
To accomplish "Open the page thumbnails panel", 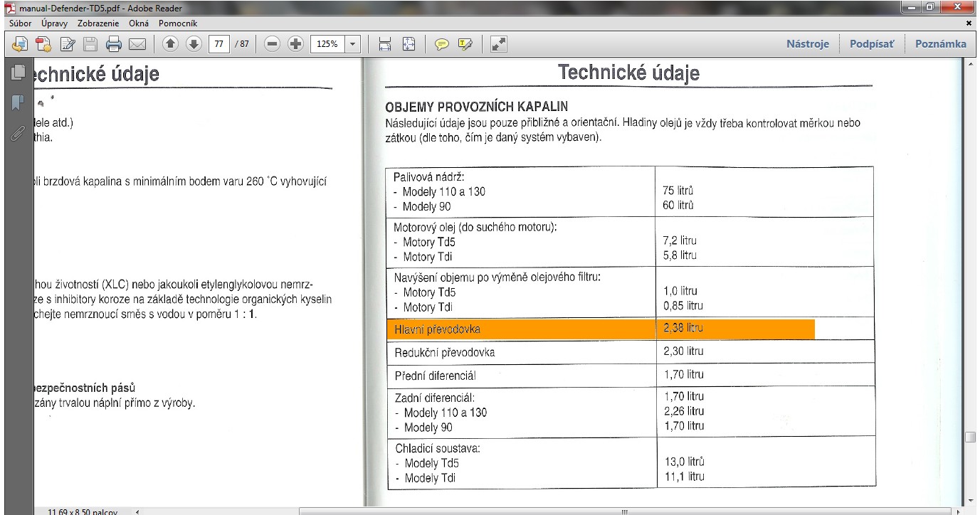I will (18, 72).
